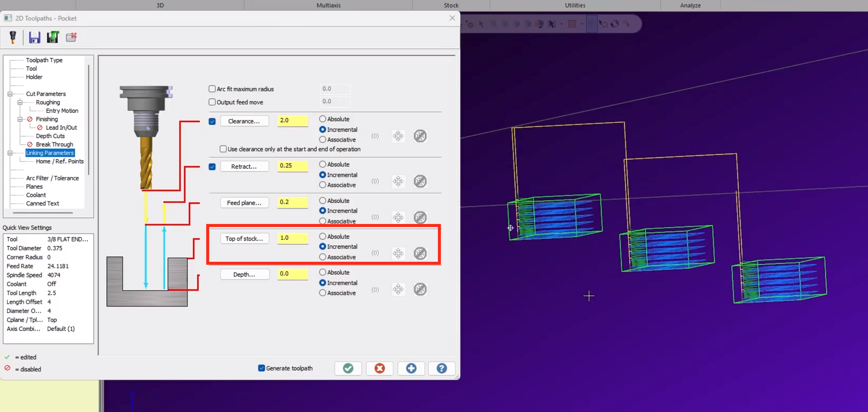Enable Output feed move checkbox
Screen dimensions: 868x412
212,102
